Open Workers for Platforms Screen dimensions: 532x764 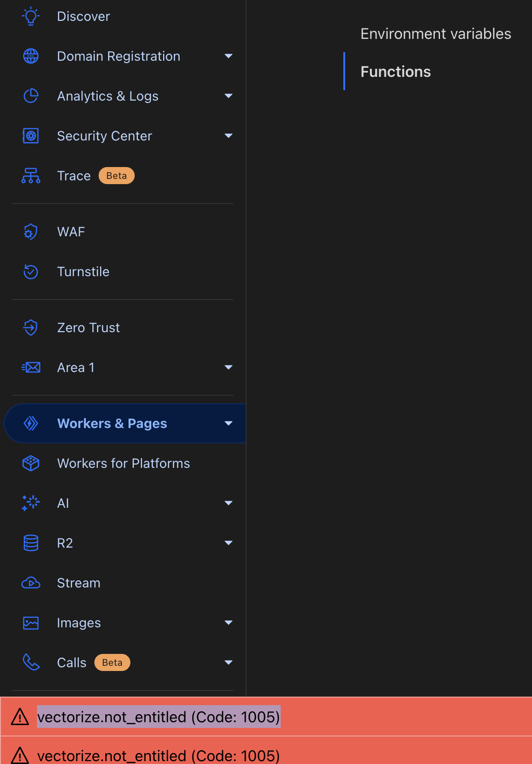123,463
